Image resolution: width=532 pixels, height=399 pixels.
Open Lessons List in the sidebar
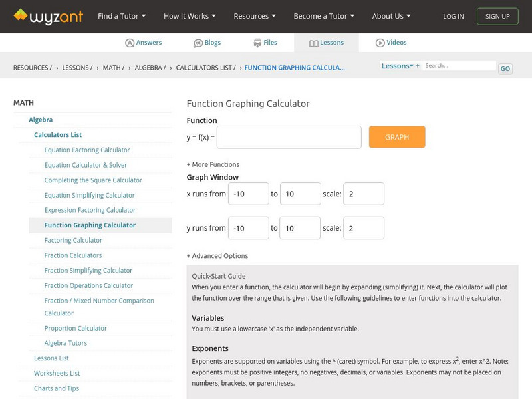click(51, 358)
